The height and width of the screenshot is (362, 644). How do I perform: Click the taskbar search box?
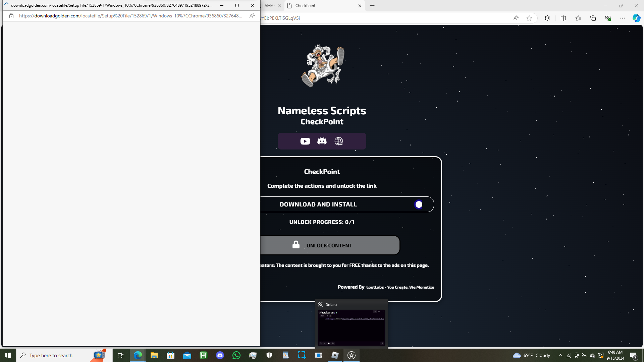tap(64, 355)
